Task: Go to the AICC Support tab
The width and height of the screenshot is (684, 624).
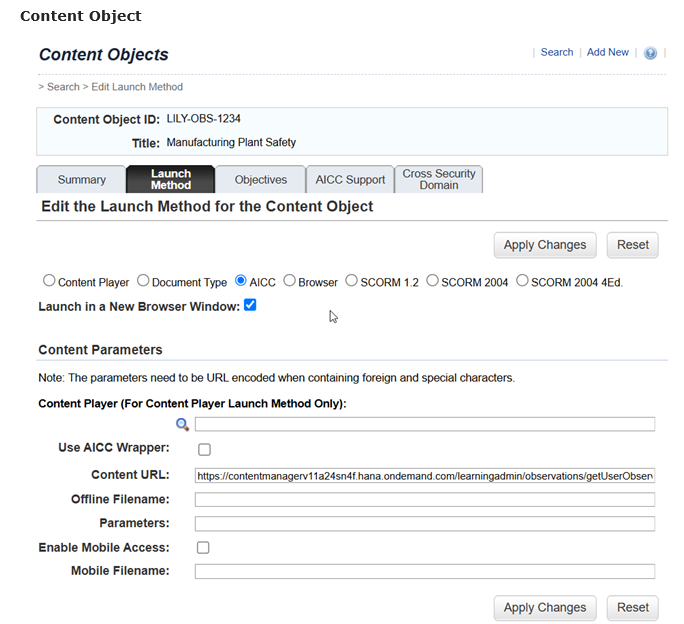Action: [350, 180]
